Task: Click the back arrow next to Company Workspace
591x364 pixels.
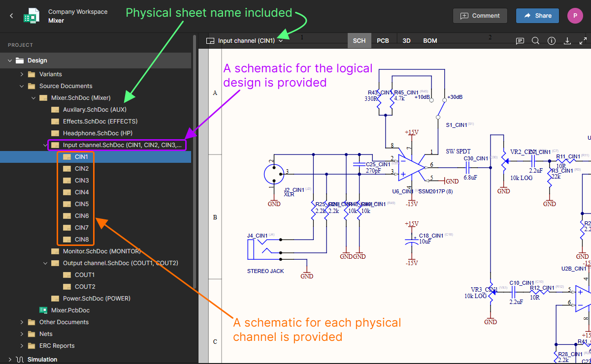Action: tap(11, 15)
